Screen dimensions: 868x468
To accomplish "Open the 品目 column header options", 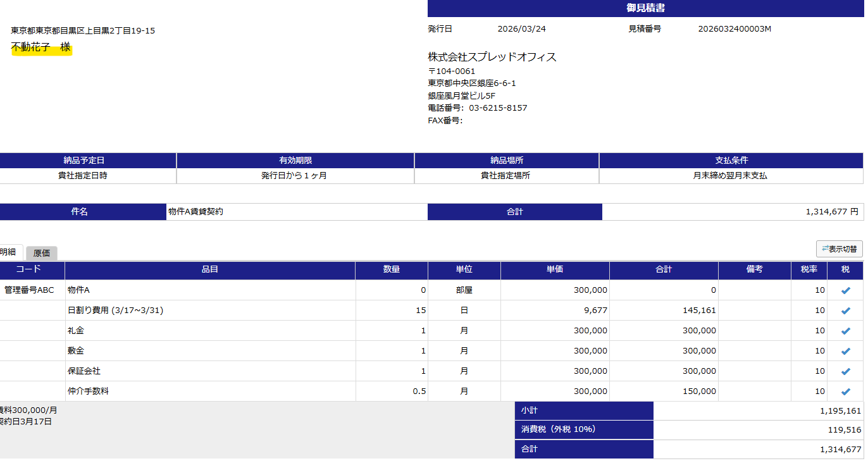I will pyautogui.click(x=209, y=271).
